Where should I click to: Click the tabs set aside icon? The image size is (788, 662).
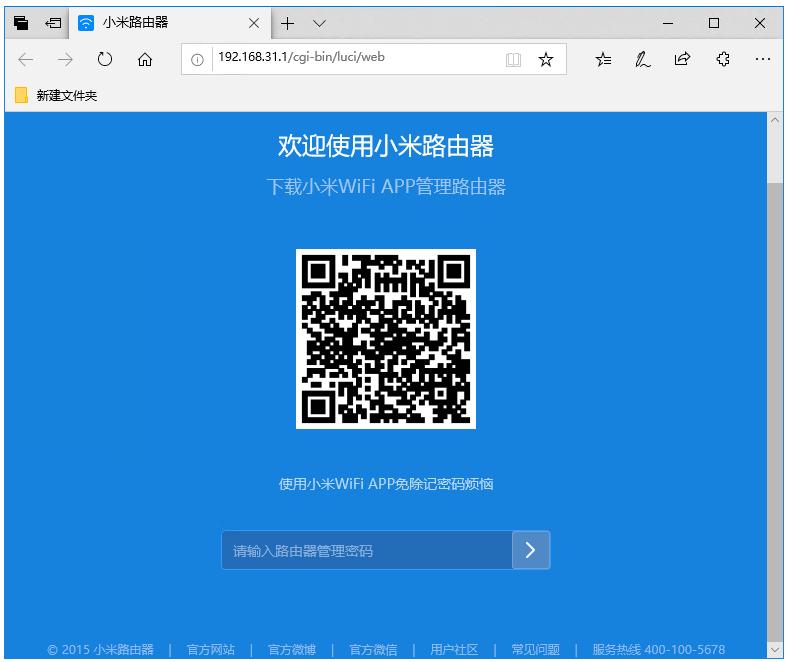pos(21,23)
